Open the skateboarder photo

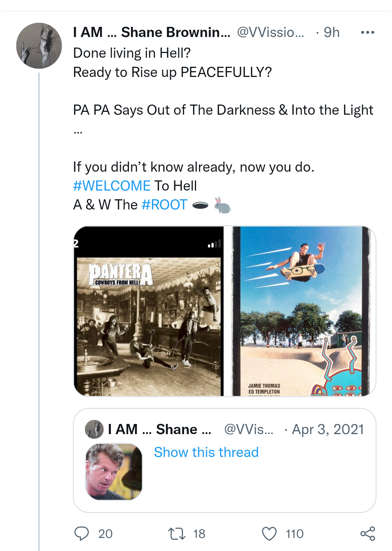pos(300,311)
